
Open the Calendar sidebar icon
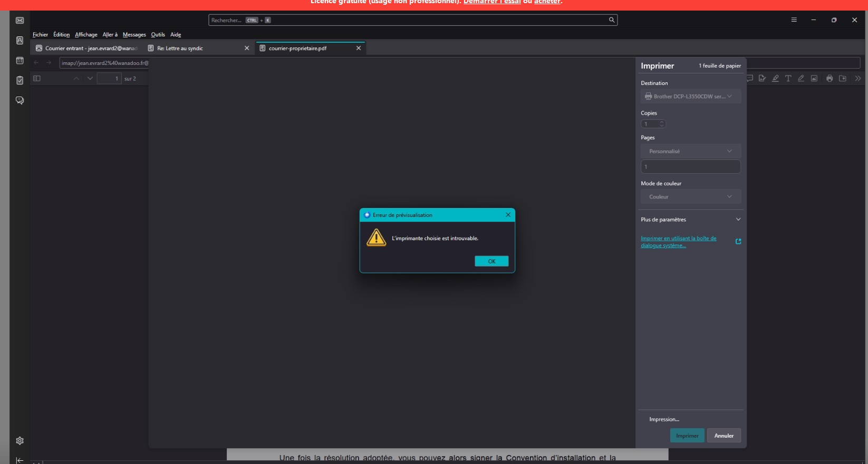point(20,61)
